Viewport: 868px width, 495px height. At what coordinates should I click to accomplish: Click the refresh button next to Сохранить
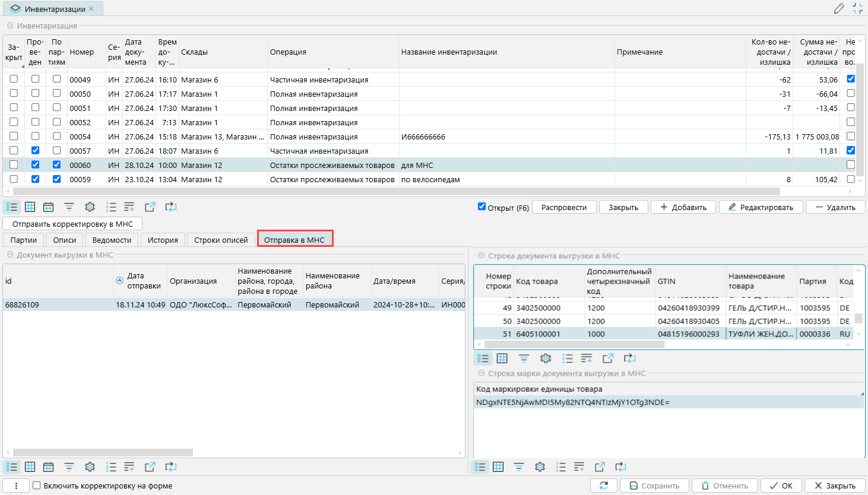pyautogui.click(x=604, y=486)
